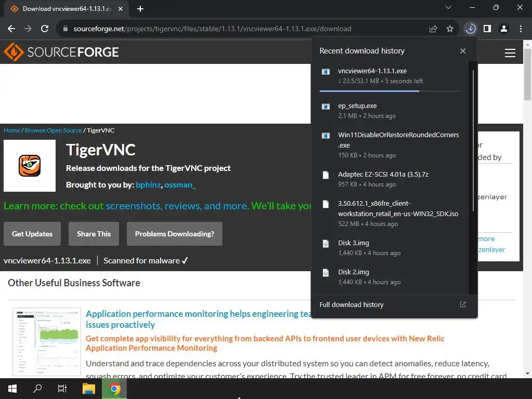The image size is (532, 399).
Task: Click the vncviewer64 download progress bar
Action: point(390,91)
